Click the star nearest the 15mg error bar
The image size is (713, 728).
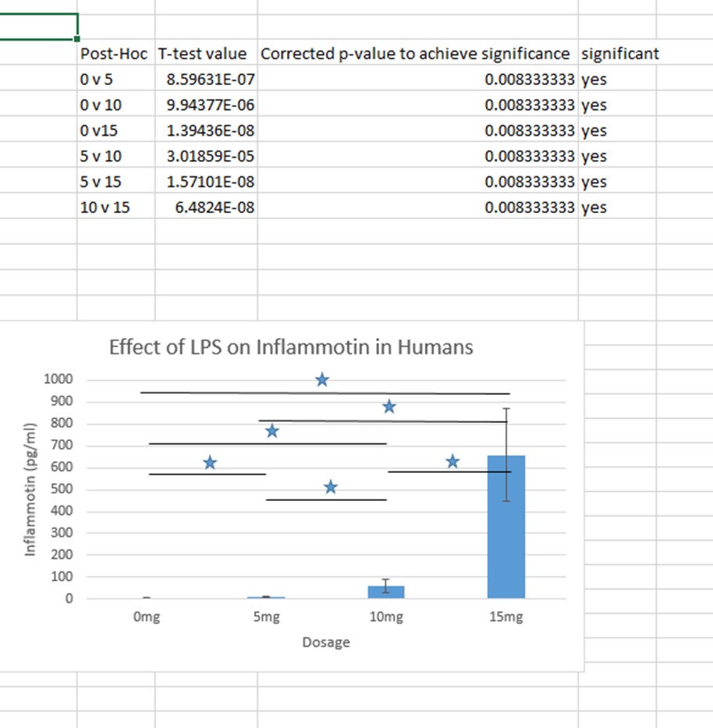click(x=453, y=462)
